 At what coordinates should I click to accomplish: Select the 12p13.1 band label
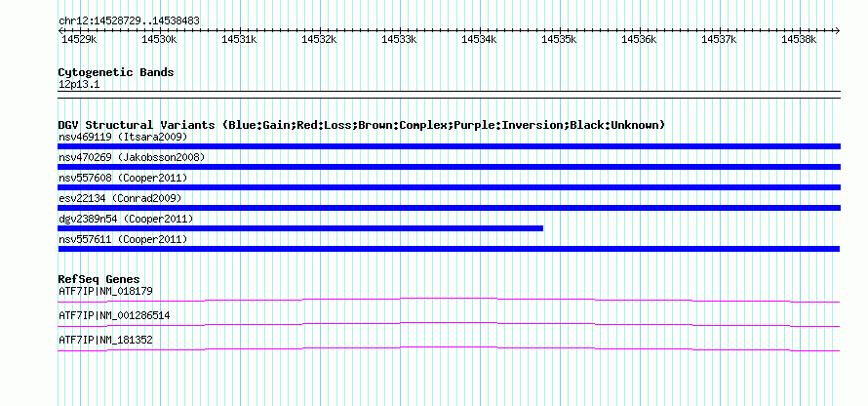pos(79,85)
